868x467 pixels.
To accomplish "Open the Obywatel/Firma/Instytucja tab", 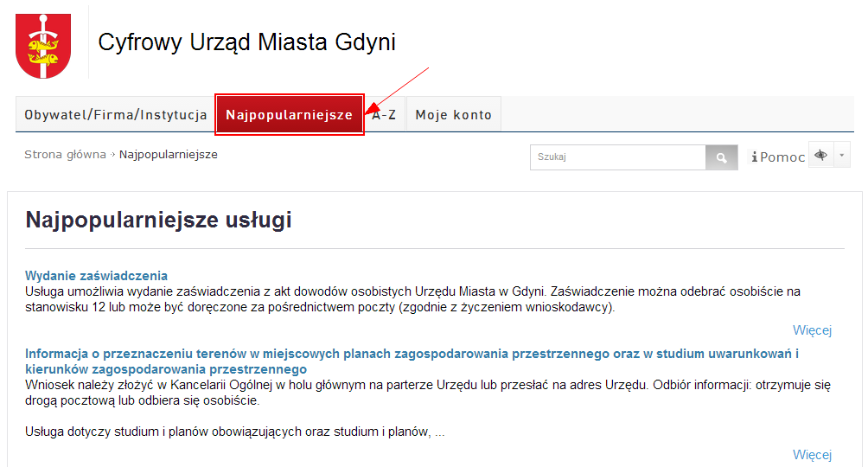I will click(115, 114).
